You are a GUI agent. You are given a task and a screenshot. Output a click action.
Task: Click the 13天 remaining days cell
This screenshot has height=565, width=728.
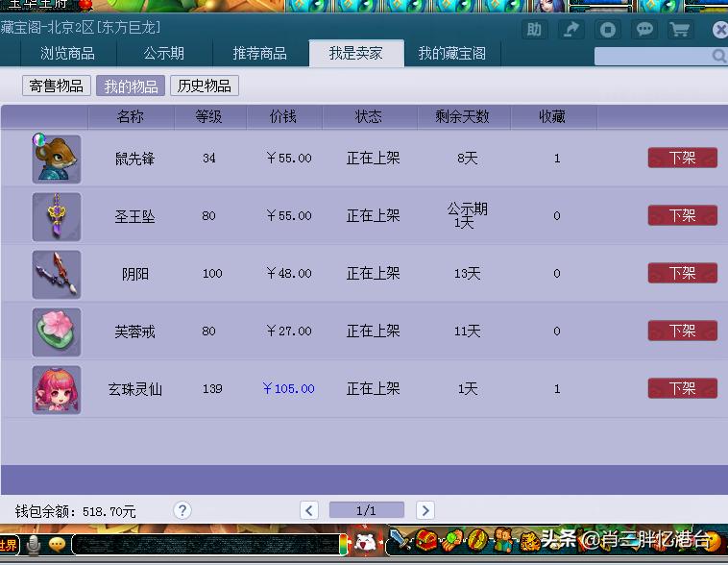click(x=467, y=273)
